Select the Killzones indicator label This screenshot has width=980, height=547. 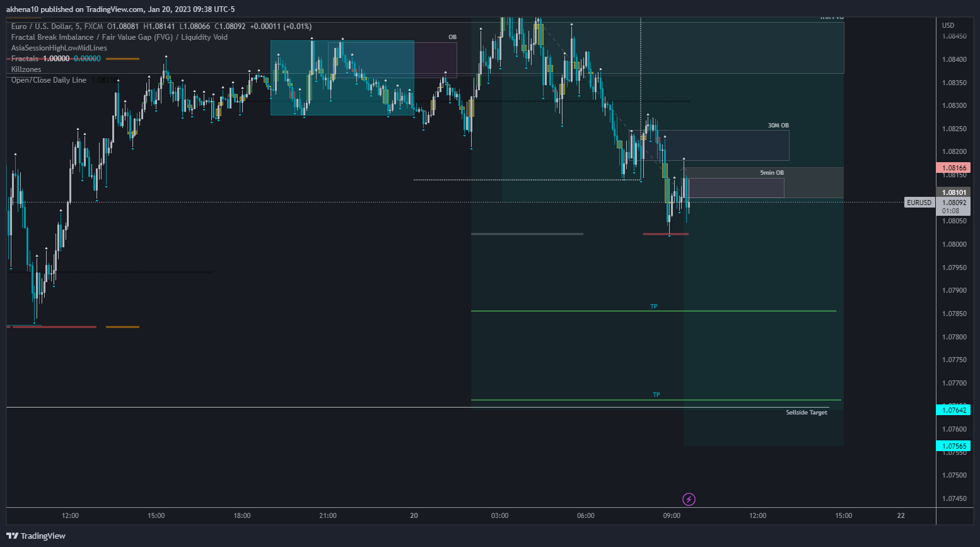click(x=26, y=69)
